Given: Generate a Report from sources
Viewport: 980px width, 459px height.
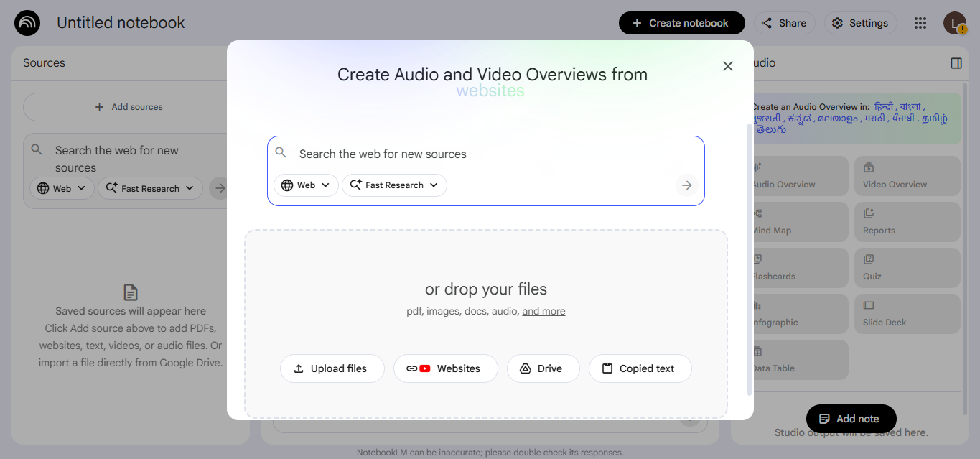Looking at the screenshot, I should click(906, 221).
